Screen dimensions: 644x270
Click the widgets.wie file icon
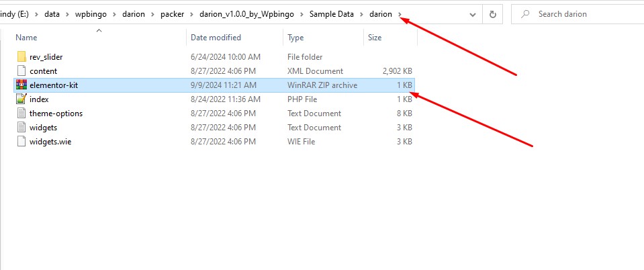click(x=21, y=142)
